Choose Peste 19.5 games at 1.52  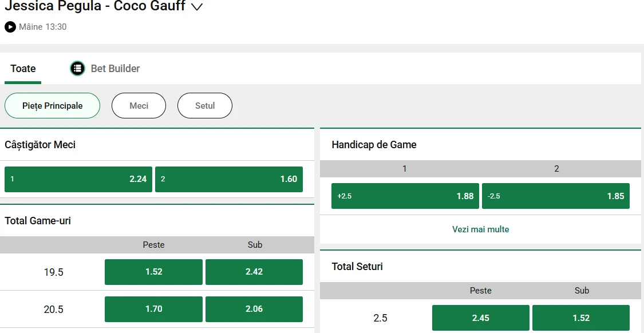153,272
